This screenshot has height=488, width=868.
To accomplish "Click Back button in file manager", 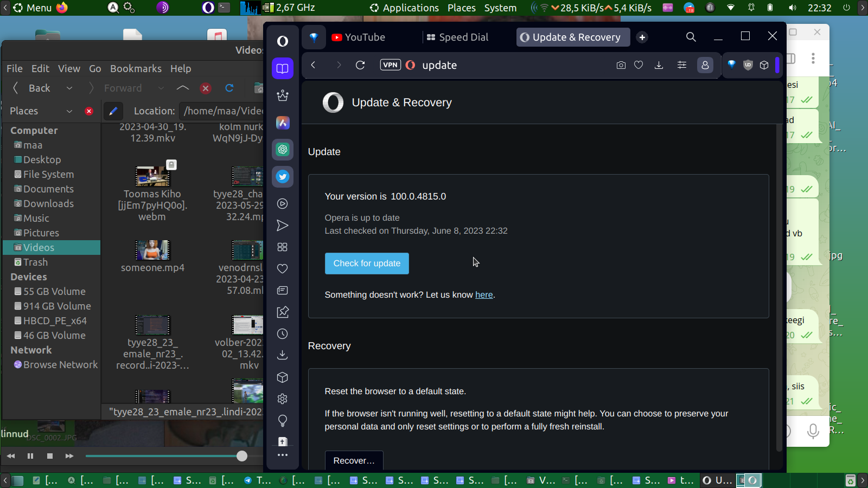I will tap(31, 88).
